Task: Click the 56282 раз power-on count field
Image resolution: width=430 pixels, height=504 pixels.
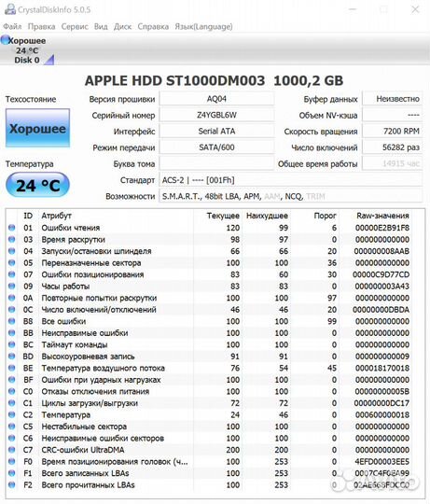Action: point(392,147)
